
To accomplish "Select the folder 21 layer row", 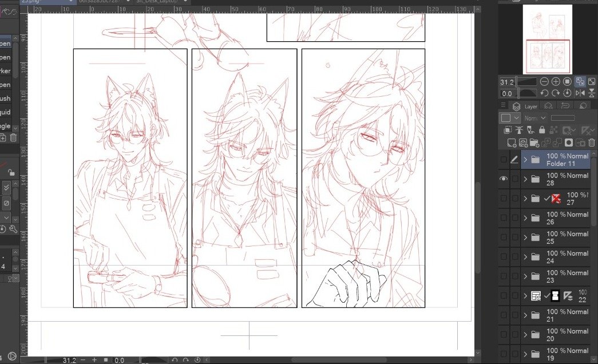I will click(555, 315).
